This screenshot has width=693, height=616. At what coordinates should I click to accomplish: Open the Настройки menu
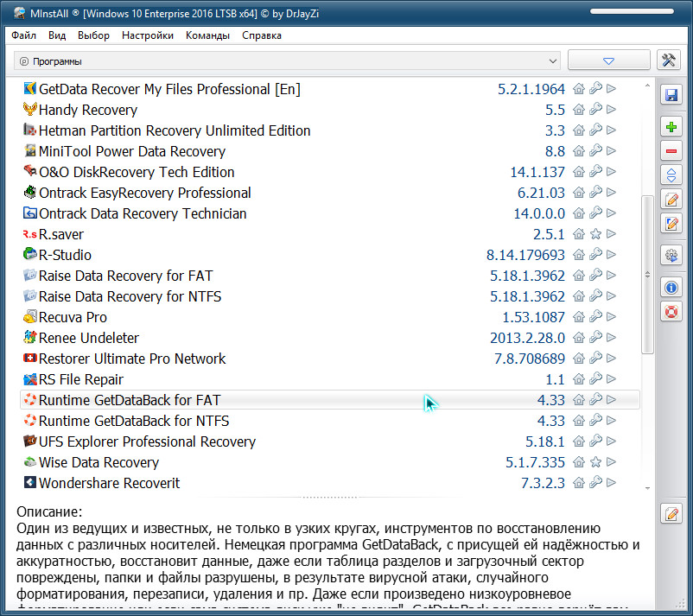pos(147,35)
